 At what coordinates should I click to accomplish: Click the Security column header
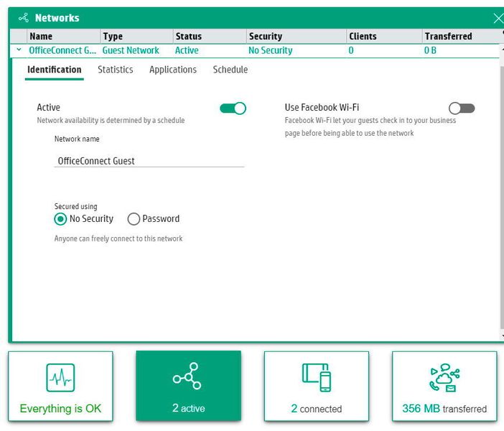click(297, 37)
